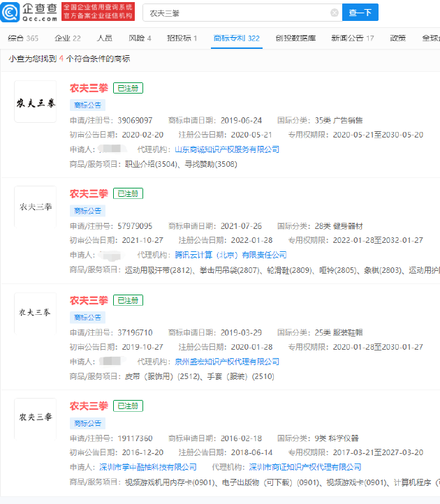
Task: Open the 政策 tab
Action: tap(398, 38)
